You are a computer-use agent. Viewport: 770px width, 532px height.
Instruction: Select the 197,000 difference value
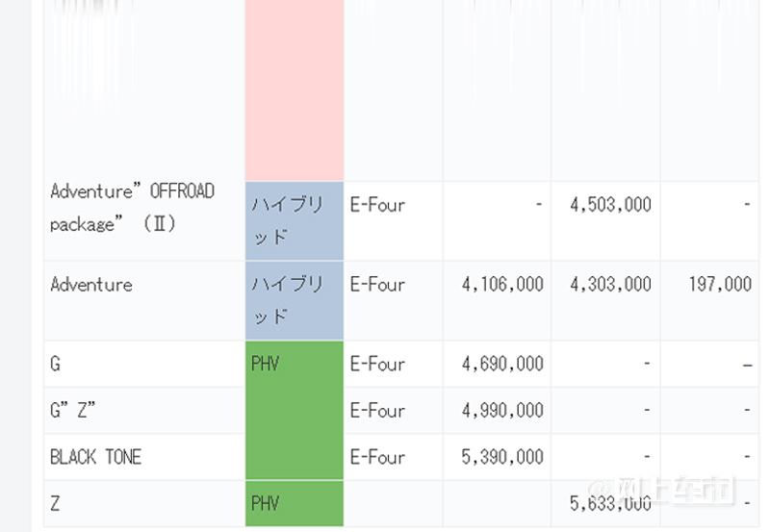(720, 284)
